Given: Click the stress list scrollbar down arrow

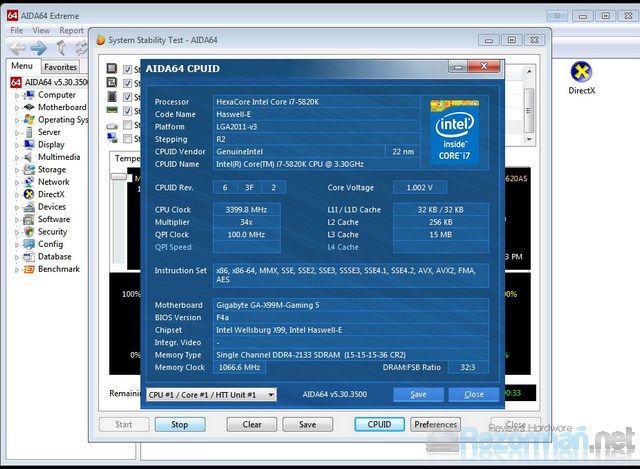Looking at the screenshot, I should tap(529, 139).
